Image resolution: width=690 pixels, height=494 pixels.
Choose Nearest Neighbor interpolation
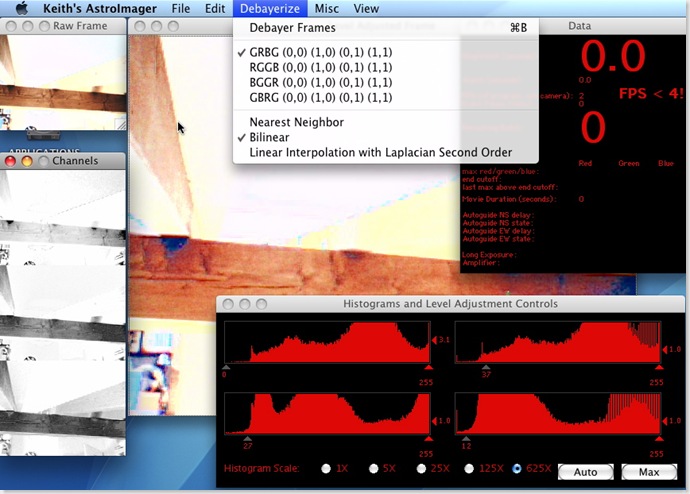tap(385, 122)
